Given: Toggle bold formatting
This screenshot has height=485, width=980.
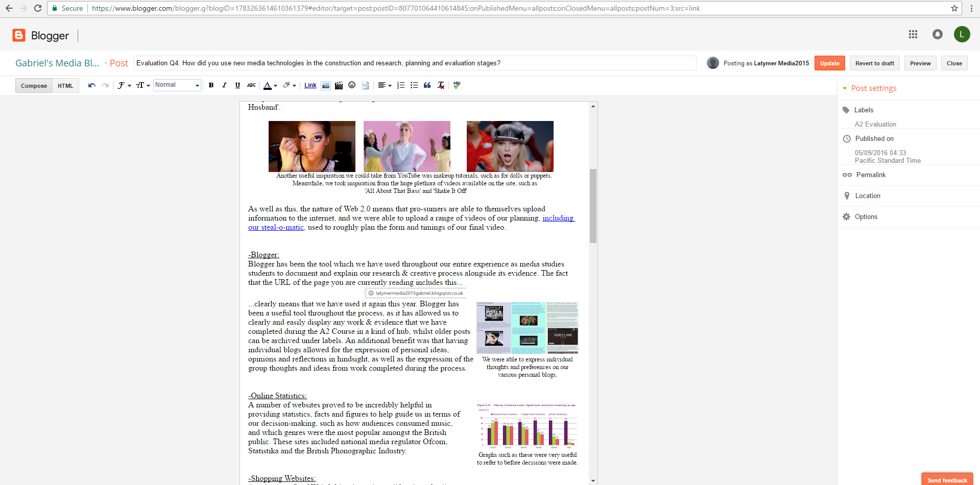Looking at the screenshot, I should (x=211, y=85).
